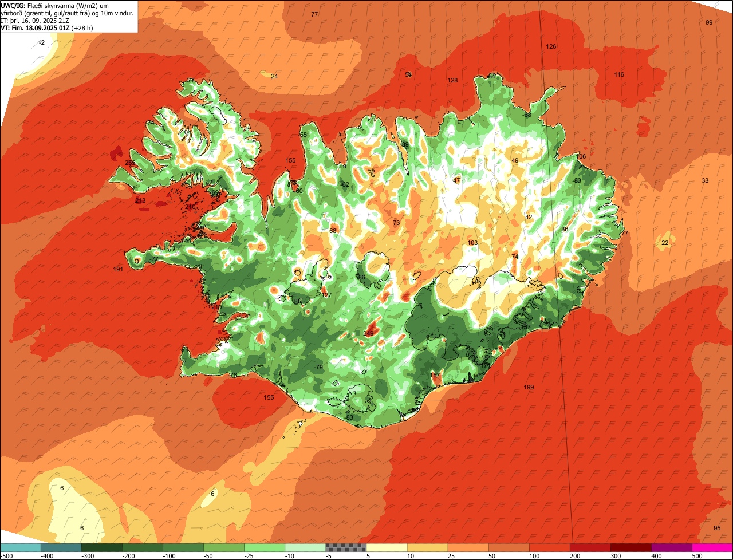Click the map value '95'
This screenshot has height=560, width=733.
[717, 528]
